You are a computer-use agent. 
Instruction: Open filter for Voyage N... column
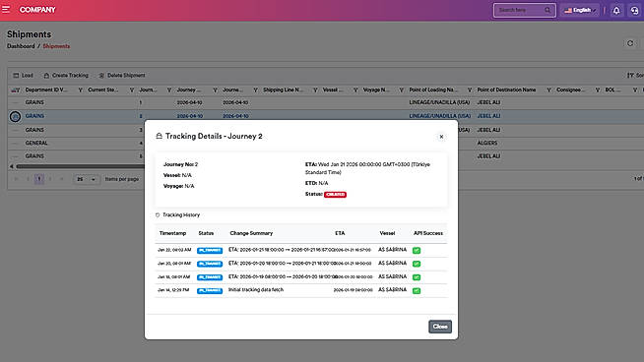coord(401,90)
